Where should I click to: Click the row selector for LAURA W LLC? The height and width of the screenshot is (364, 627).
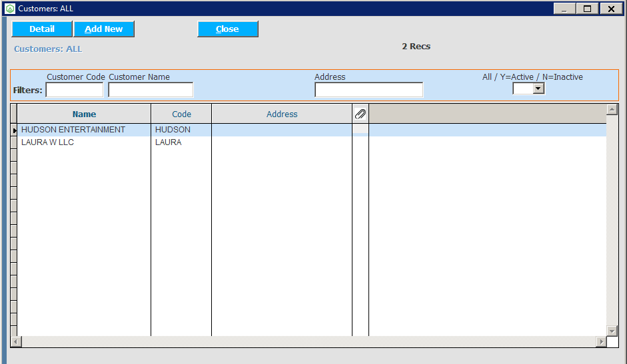pyautogui.click(x=14, y=142)
